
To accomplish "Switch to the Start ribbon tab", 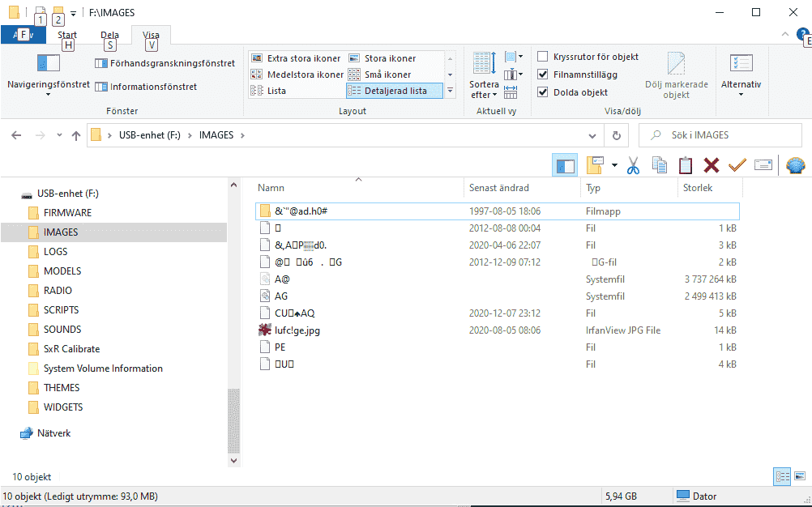I will (x=67, y=35).
